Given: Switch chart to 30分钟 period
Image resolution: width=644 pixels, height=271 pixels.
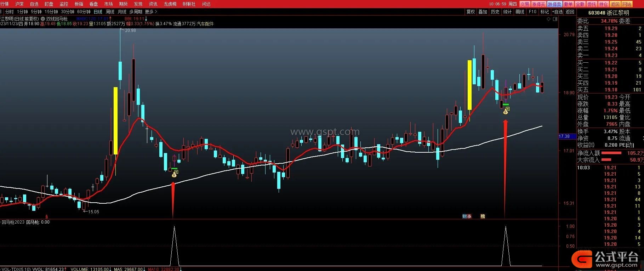Looking at the screenshot, I should coord(67,12).
